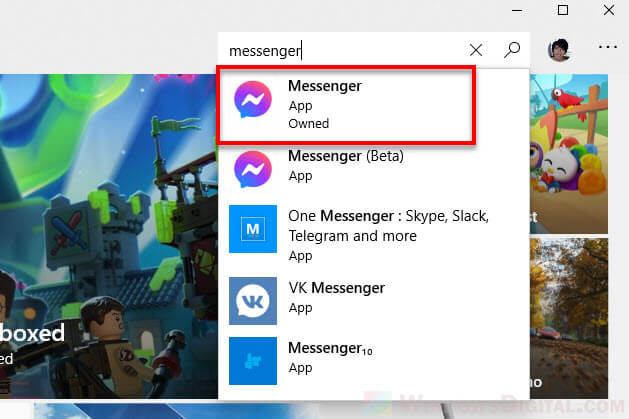Open the colorful birds game tile
629x419 pixels.
(x=569, y=154)
